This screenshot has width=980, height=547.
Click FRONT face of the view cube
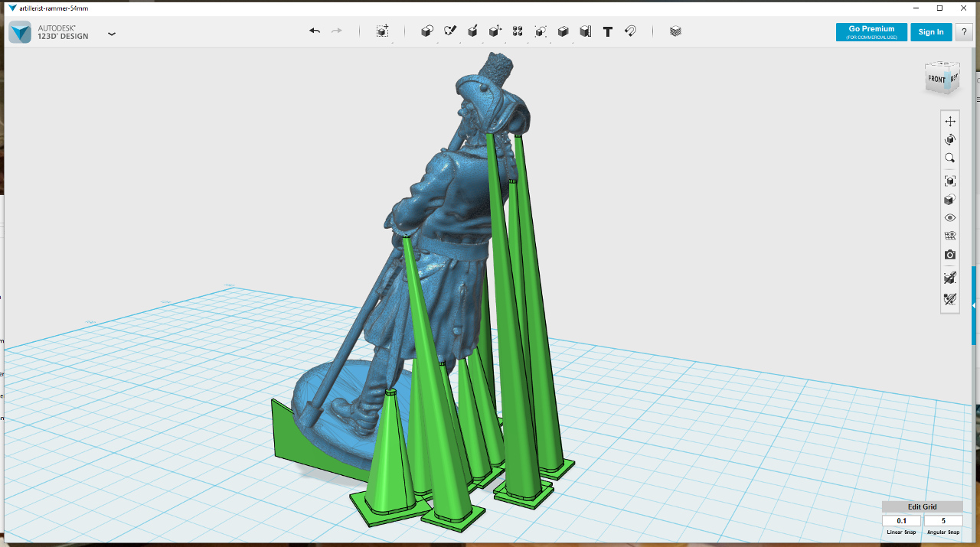[x=936, y=79]
